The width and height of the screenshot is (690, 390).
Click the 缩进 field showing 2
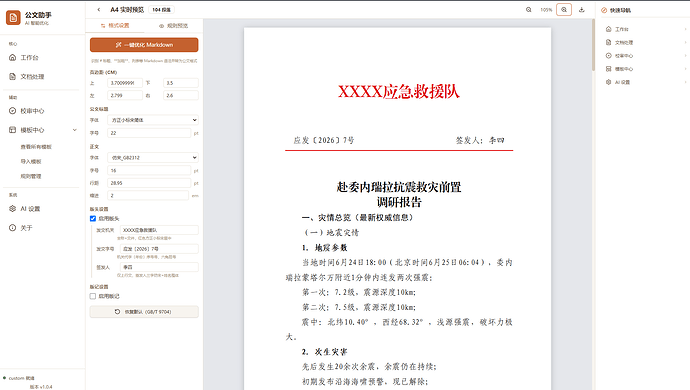tap(148, 195)
